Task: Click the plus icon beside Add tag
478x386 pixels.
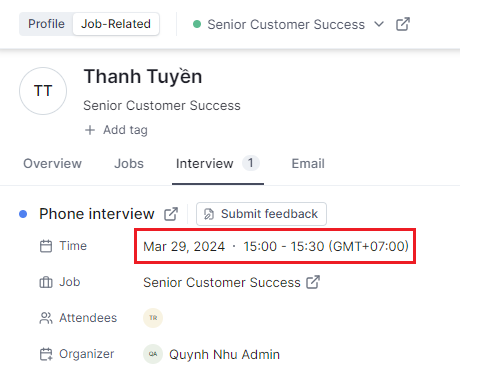Action: pos(90,130)
